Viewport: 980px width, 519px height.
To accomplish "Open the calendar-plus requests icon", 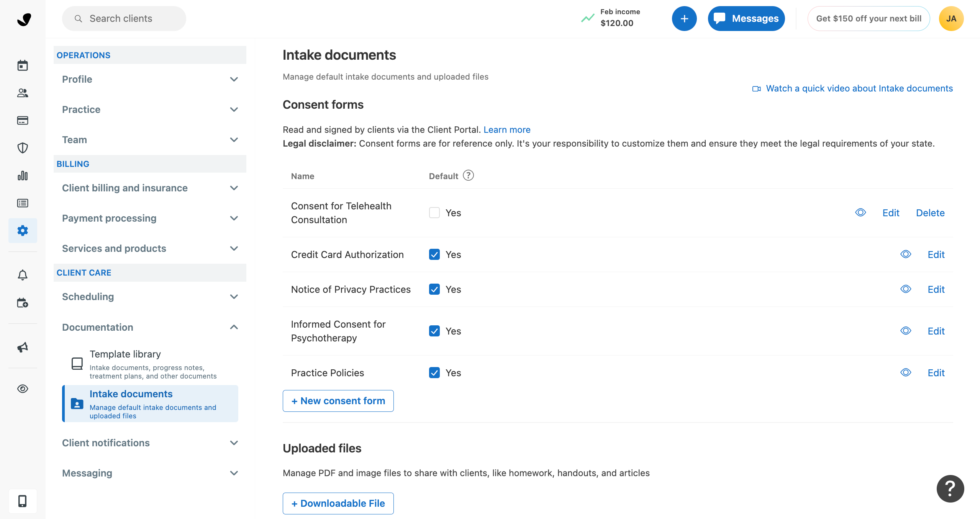I will point(23,303).
